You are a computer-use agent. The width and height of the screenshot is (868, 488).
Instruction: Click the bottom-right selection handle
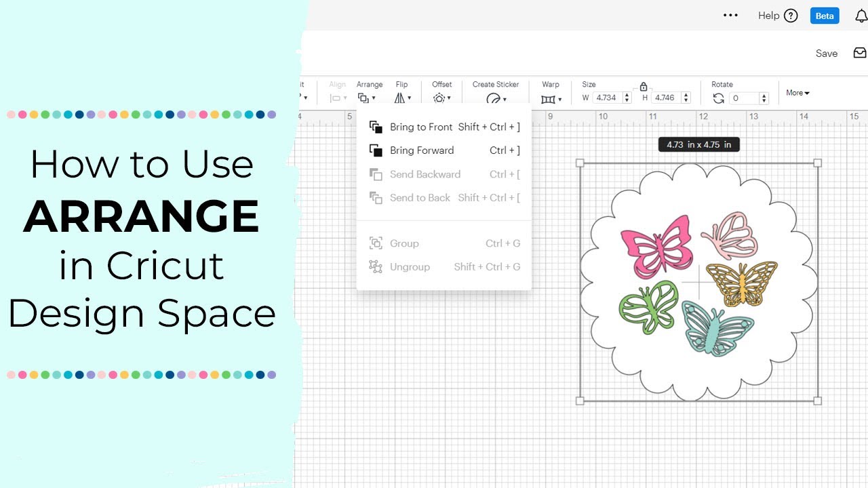817,401
